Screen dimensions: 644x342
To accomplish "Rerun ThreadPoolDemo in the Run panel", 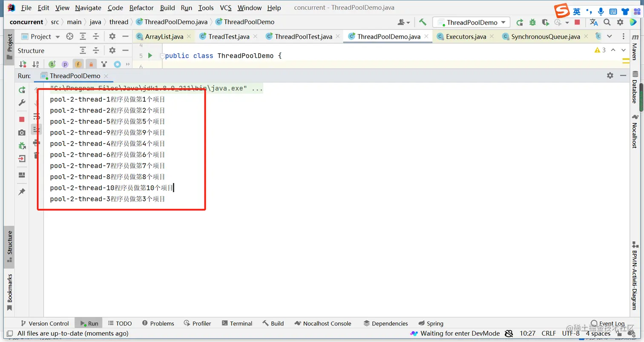I will [x=22, y=90].
